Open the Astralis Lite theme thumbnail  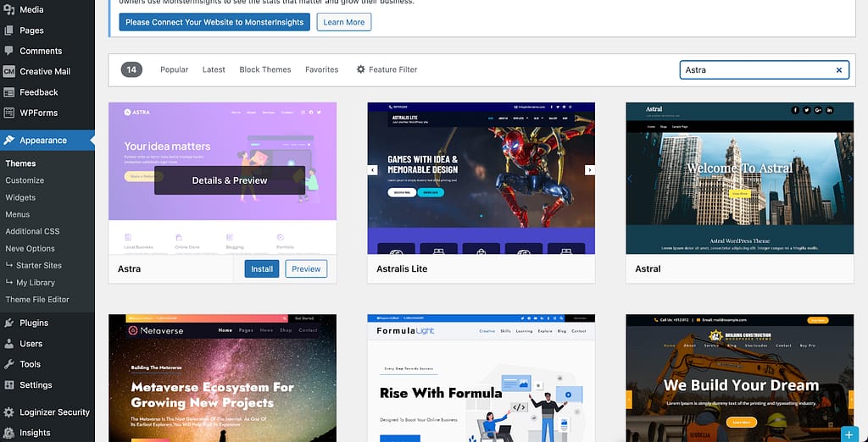tap(481, 178)
